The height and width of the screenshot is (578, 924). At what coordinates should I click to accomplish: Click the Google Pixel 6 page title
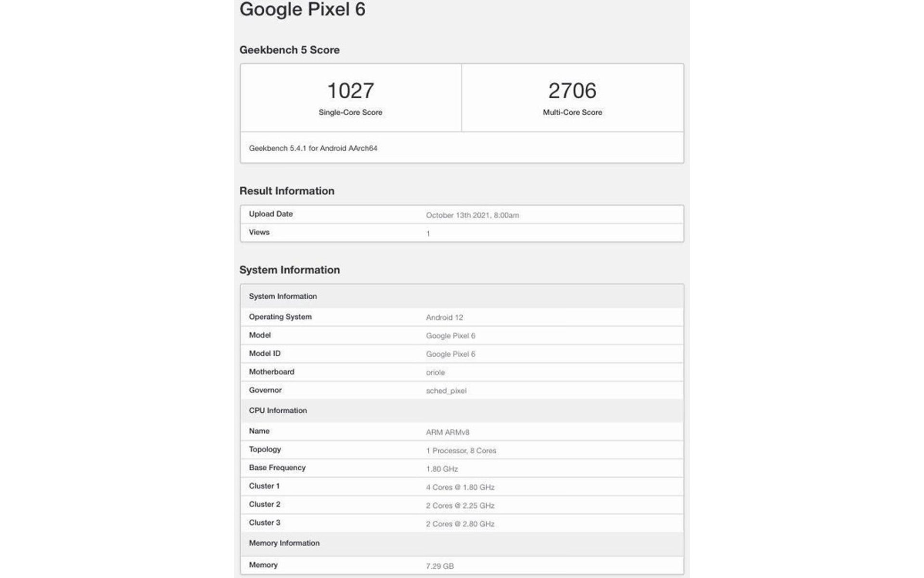coord(302,10)
